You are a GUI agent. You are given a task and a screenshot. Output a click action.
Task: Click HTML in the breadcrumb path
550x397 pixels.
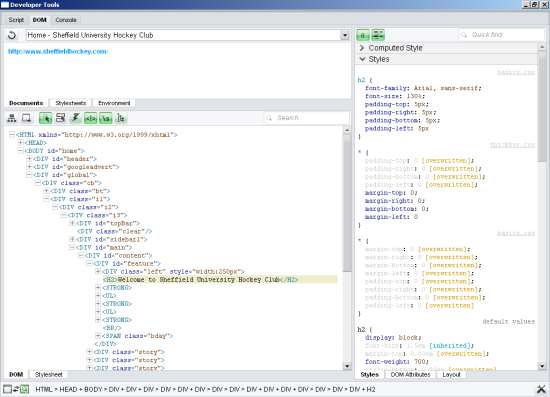click(44, 389)
